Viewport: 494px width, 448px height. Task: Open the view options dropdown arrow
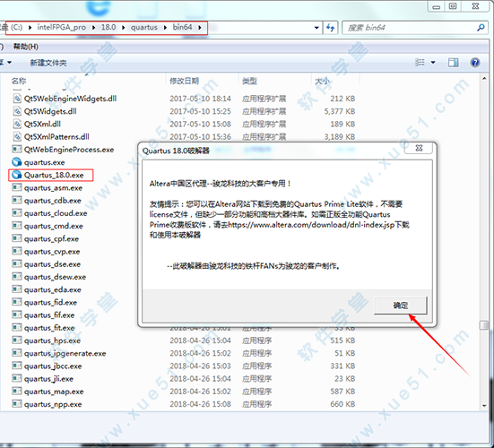433,63
